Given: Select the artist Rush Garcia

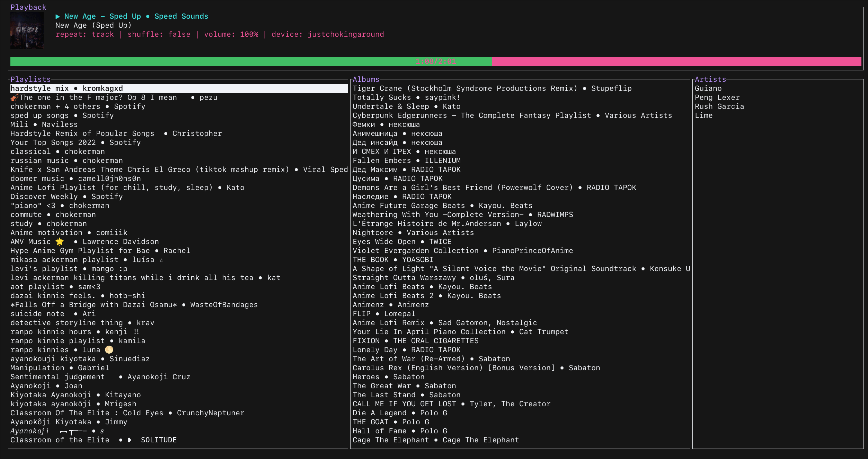Looking at the screenshot, I should [719, 106].
